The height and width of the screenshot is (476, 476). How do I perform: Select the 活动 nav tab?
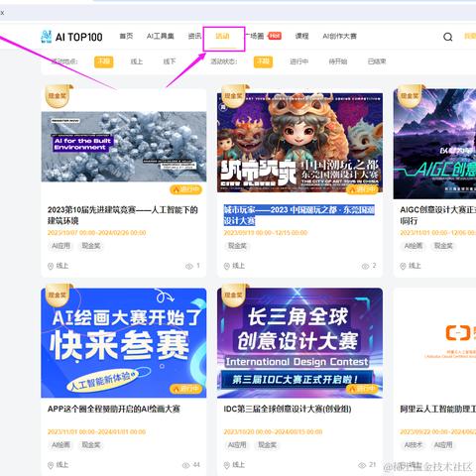(222, 36)
